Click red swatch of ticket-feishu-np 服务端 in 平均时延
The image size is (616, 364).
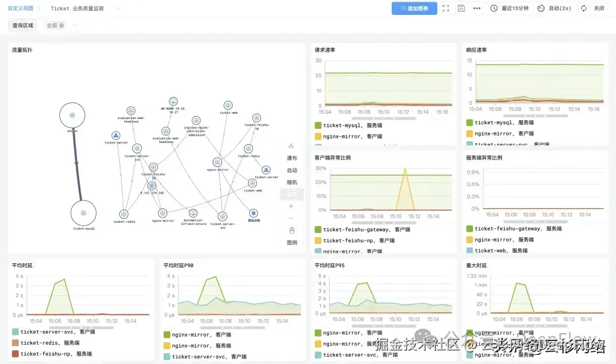click(15, 354)
